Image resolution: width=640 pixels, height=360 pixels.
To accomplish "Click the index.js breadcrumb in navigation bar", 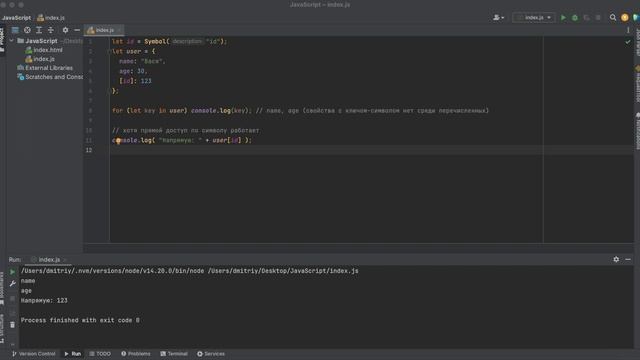I will 51,18.
